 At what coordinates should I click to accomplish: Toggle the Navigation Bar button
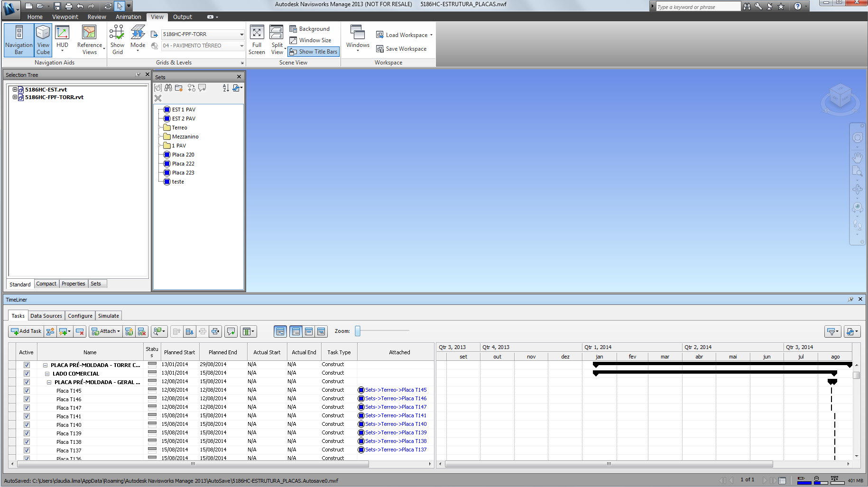coord(19,40)
